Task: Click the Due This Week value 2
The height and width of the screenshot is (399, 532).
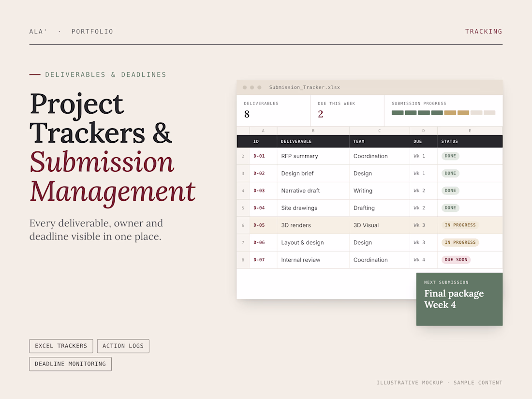Action: coord(321,114)
